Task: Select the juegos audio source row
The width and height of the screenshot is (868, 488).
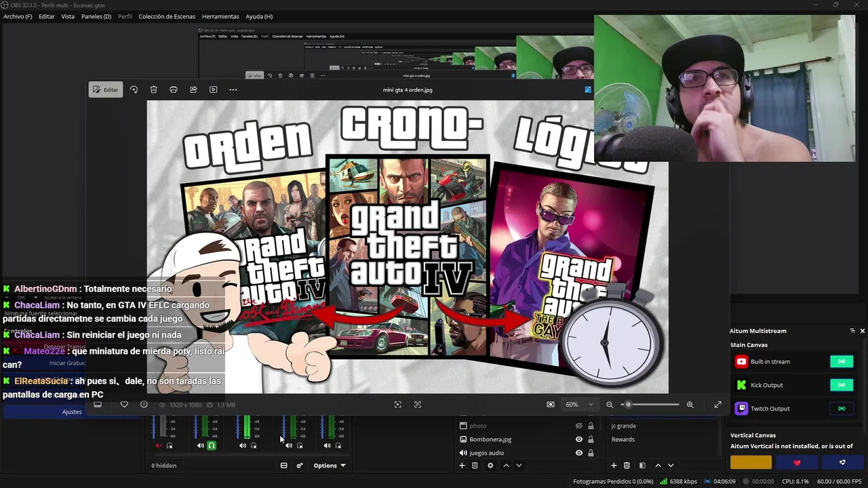Action: tap(526, 453)
